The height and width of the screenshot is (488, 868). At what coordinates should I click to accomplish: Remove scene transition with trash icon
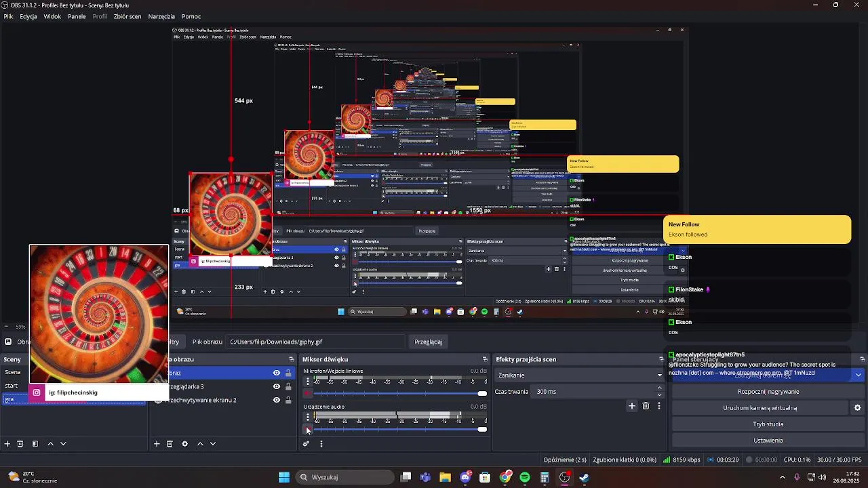click(x=646, y=406)
